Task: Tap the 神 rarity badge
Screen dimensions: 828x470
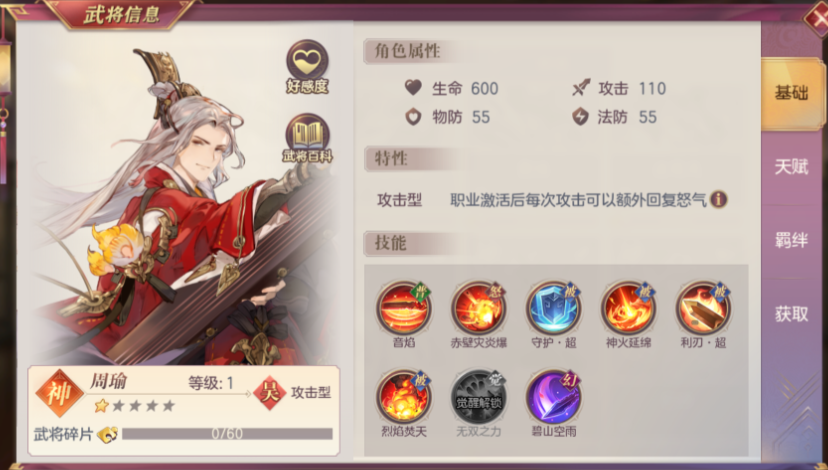Action: tap(59, 393)
